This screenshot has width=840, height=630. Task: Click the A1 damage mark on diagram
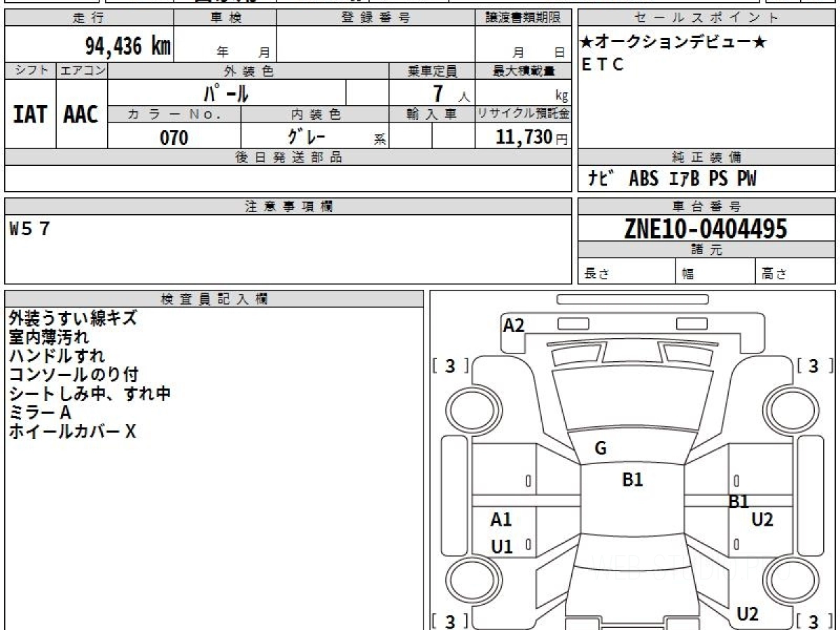point(501,519)
